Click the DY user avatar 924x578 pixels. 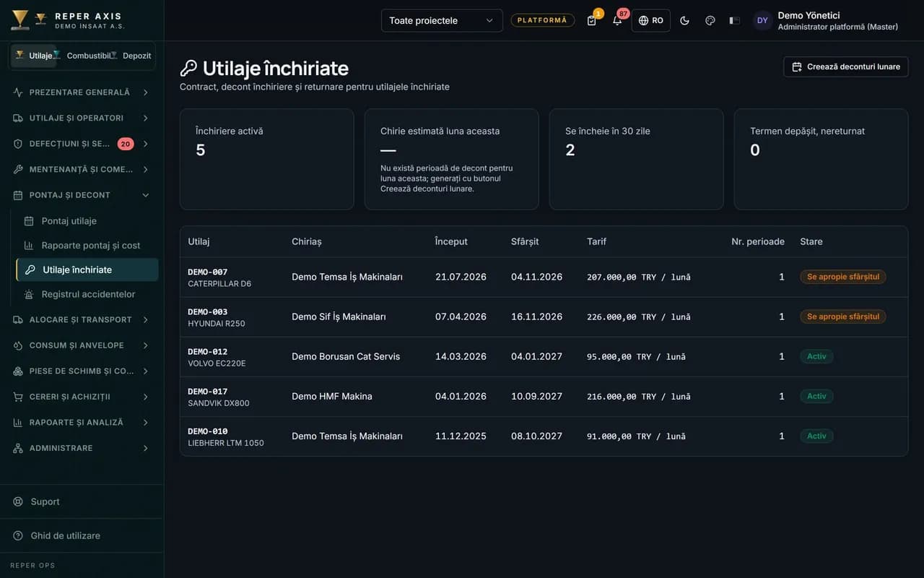tap(762, 20)
